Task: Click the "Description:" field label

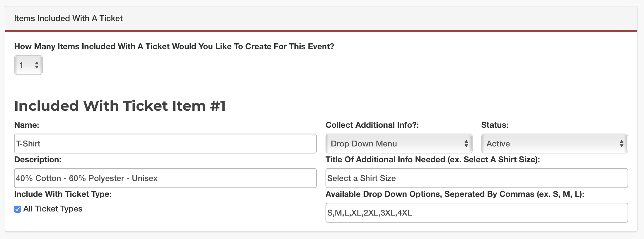Action: tap(38, 160)
